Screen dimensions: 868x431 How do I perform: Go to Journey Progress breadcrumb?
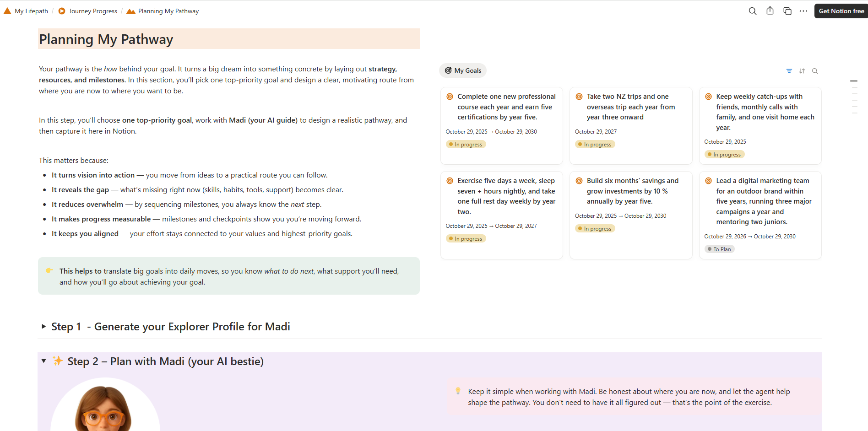pyautogui.click(x=92, y=11)
